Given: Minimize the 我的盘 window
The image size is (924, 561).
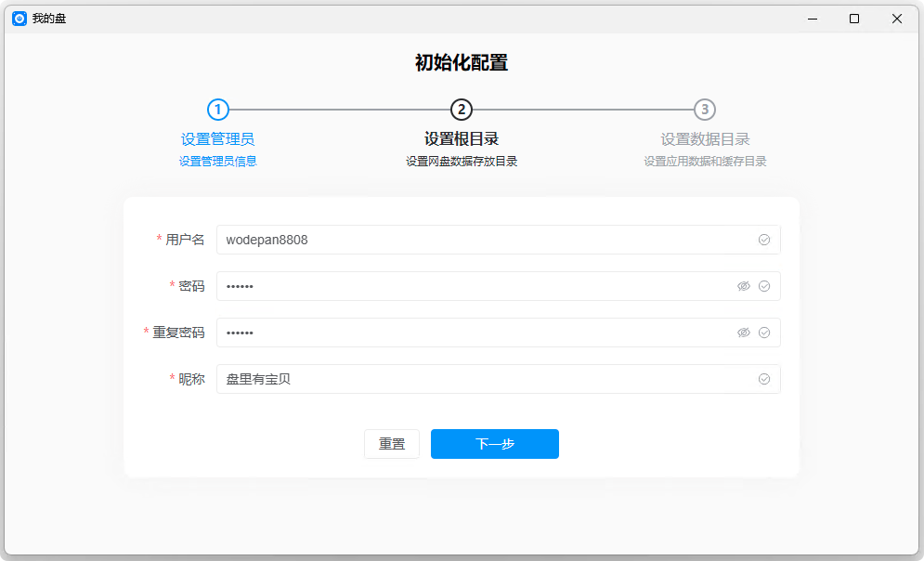Looking at the screenshot, I should coord(813,19).
